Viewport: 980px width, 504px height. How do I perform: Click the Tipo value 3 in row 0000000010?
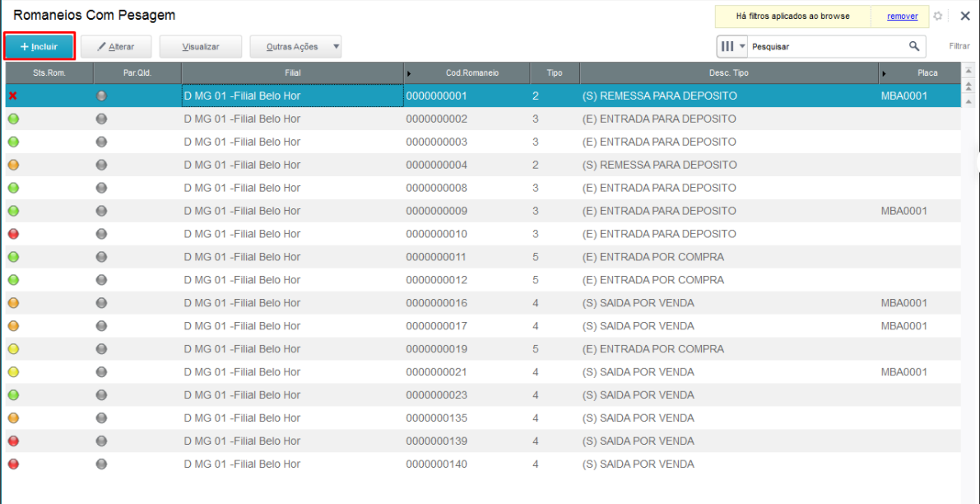pyautogui.click(x=536, y=234)
